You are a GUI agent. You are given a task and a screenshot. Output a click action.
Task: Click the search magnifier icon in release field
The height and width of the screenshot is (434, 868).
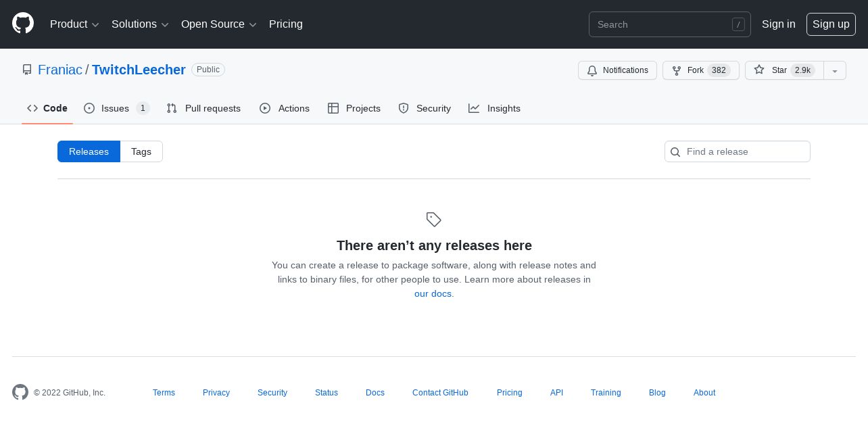(675, 152)
